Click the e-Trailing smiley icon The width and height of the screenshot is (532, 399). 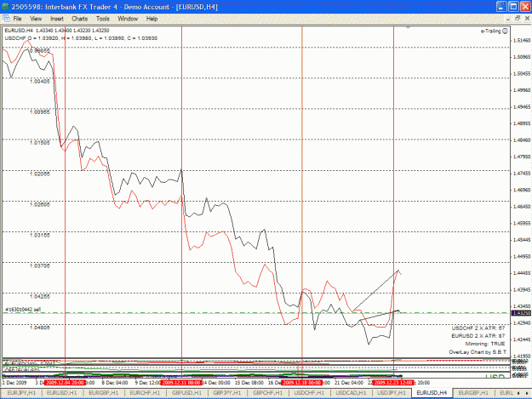click(x=505, y=31)
